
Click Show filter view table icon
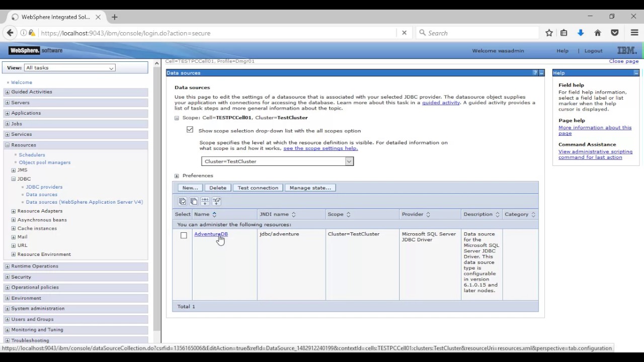205,201
